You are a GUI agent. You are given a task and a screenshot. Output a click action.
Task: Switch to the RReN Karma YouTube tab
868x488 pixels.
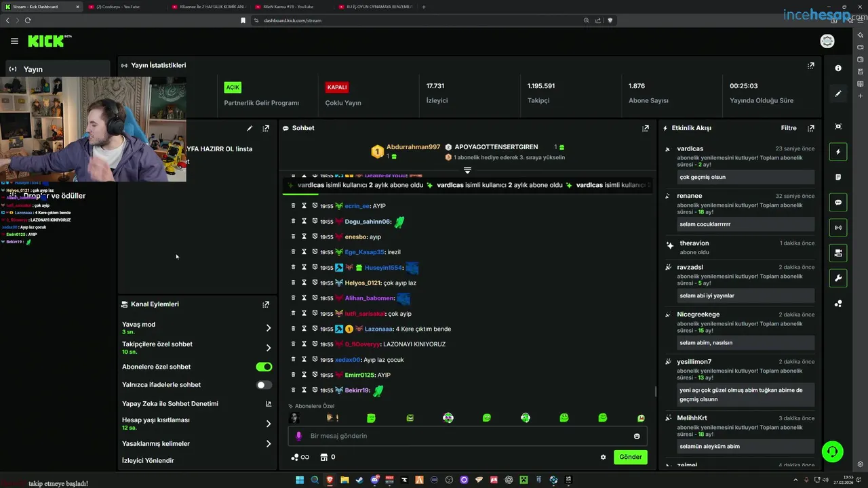tap(292, 7)
